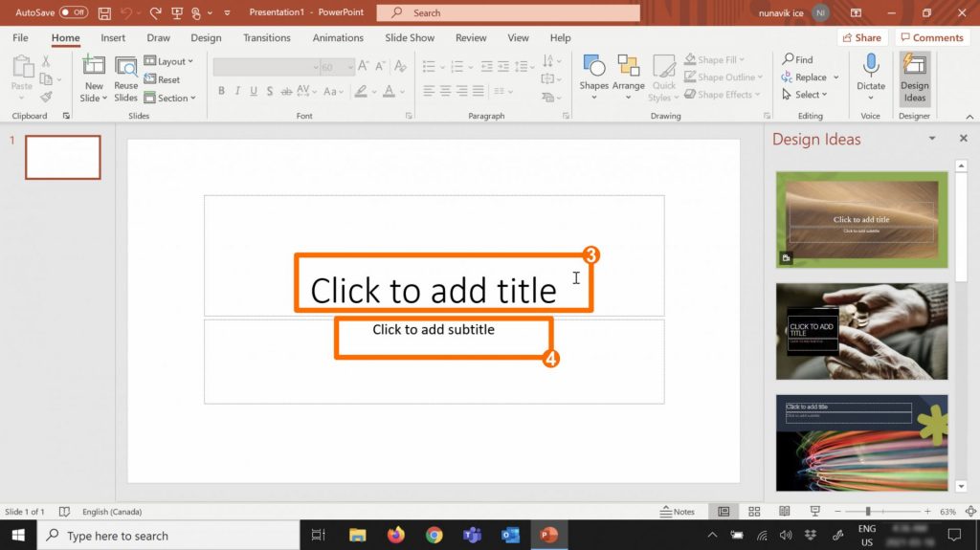Click the Comments button

click(x=931, y=38)
